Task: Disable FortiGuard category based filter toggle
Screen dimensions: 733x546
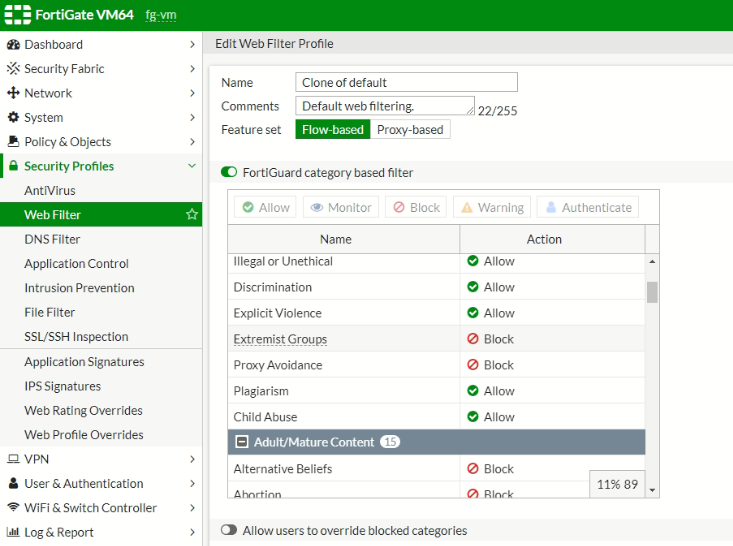Action: tap(229, 172)
